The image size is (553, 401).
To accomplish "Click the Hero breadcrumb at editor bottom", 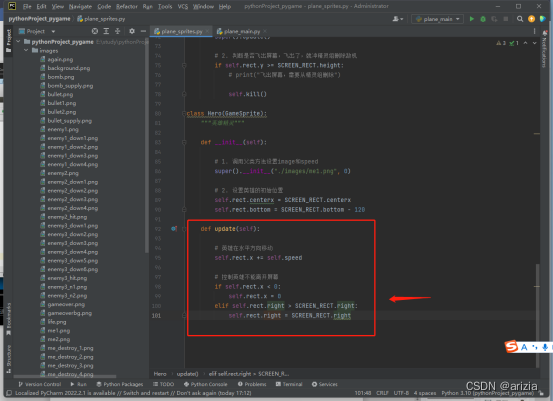I will click(160, 373).
